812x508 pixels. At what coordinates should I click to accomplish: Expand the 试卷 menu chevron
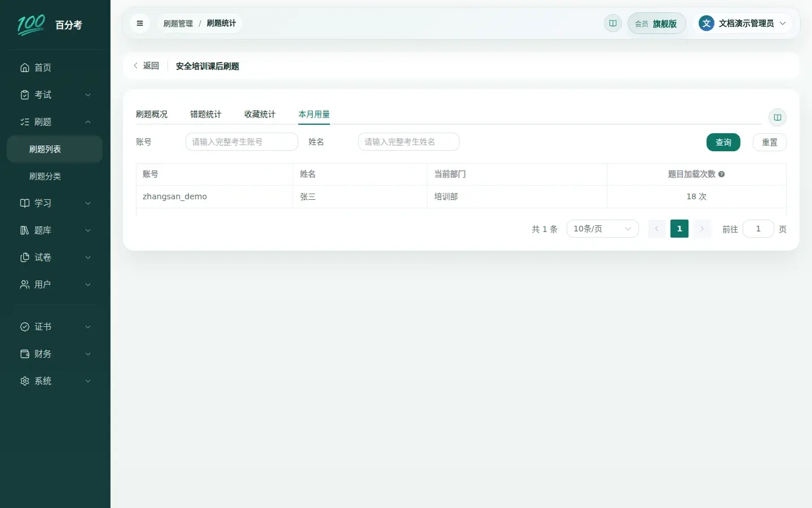tap(88, 257)
